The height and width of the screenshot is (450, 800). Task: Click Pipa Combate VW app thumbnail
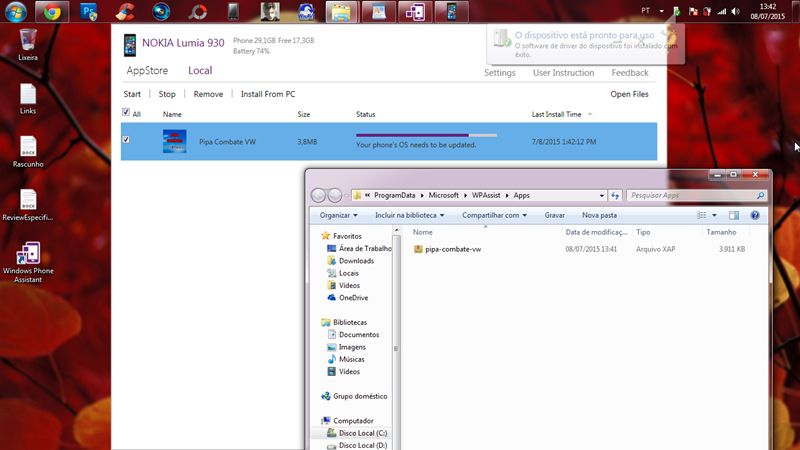174,141
